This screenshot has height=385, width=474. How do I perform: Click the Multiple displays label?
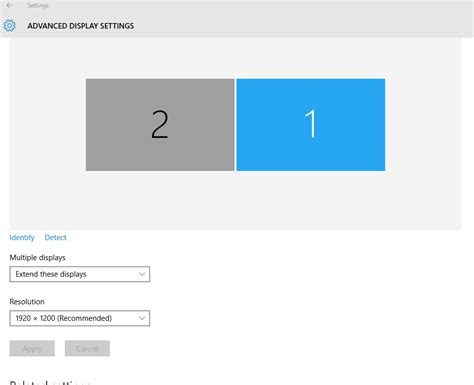pyautogui.click(x=37, y=258)
